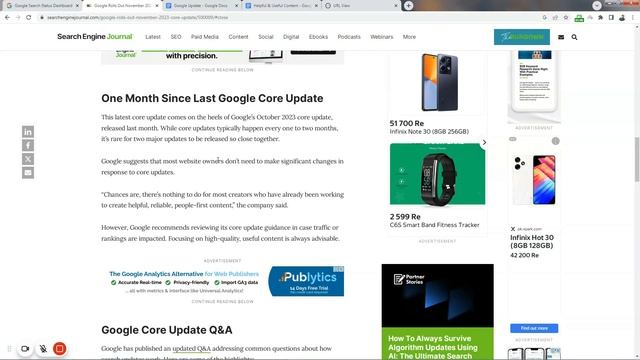Bookmark this page with star icon
640x360 pixels.
pyautogui.click(x=566, y=18)
